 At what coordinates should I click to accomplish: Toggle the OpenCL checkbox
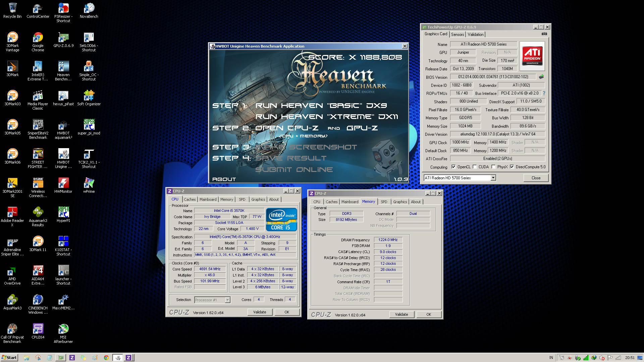point(453,167)
